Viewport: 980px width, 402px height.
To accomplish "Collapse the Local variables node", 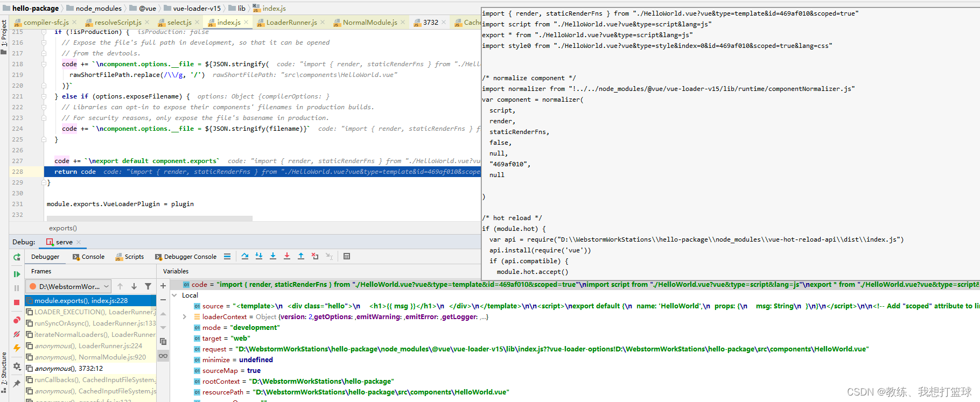I will point(174,295).
